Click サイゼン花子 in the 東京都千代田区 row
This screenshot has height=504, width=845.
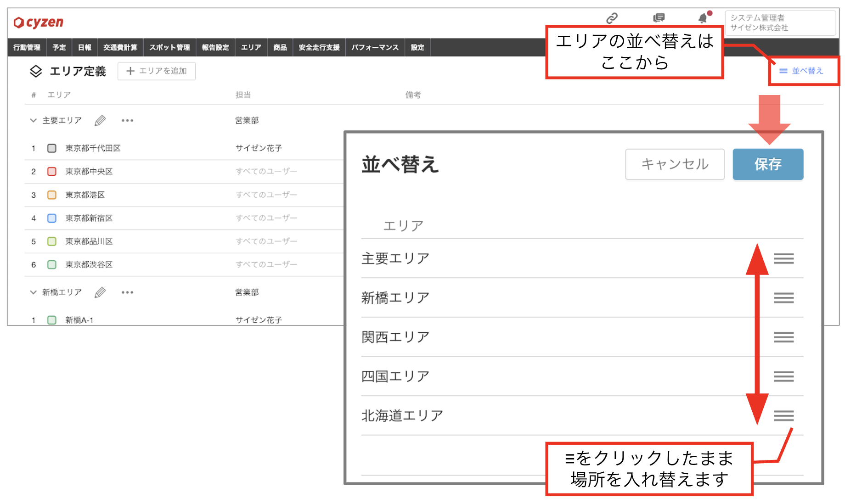[259, 148]
